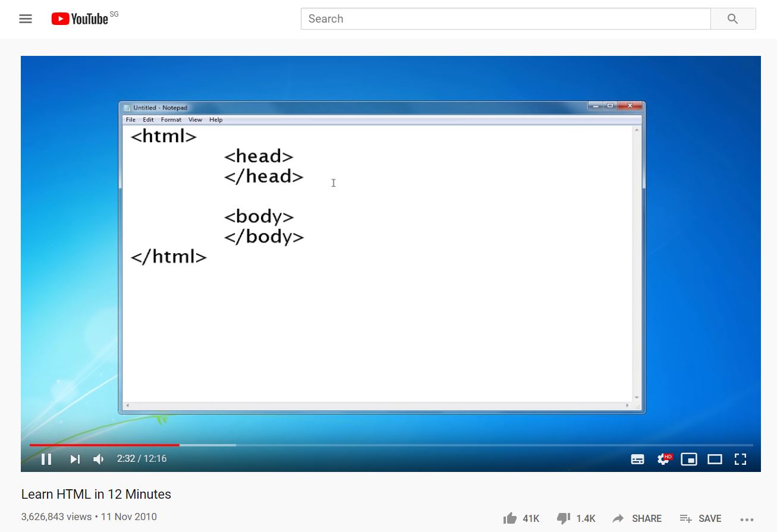Screen dimensions: 777x532
Task: Click the Notepad title bar icon
Action: (127, 108)
